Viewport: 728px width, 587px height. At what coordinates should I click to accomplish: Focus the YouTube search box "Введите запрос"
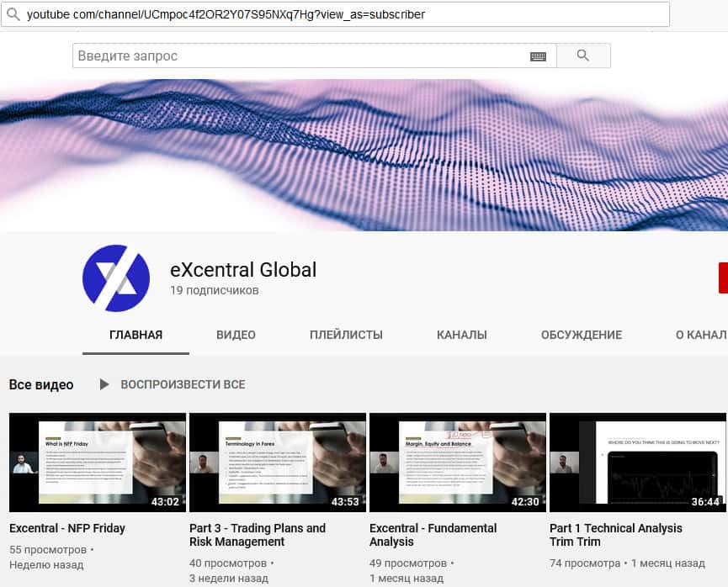(314, 56)
